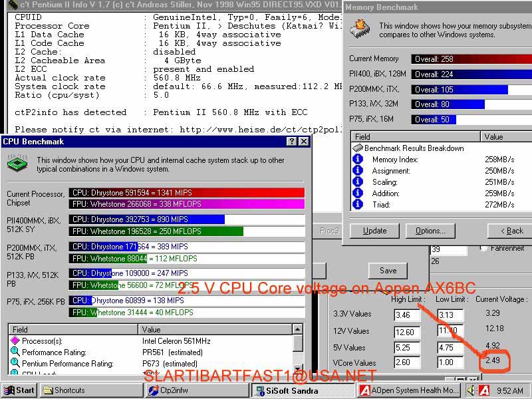Click the chip icon beside Benchmark Results Breakdown
The width and height of the screenshot is (532, 399).
[x=358, y=148]
